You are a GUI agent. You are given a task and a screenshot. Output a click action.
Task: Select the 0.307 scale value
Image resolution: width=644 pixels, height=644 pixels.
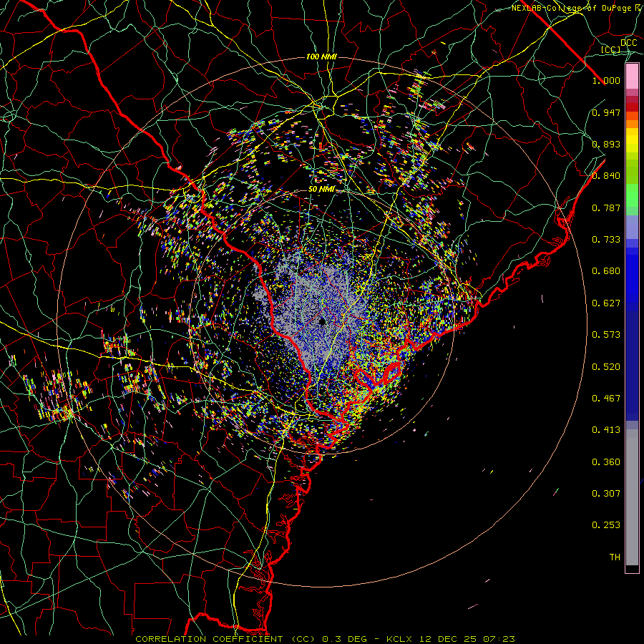pyautogui.click(x=606, y=494)
